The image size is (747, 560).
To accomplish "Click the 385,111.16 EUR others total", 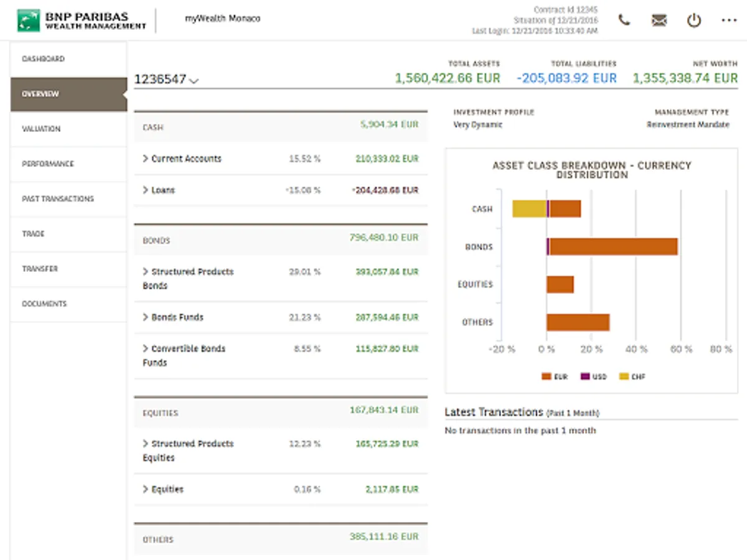I will point(384,536).
